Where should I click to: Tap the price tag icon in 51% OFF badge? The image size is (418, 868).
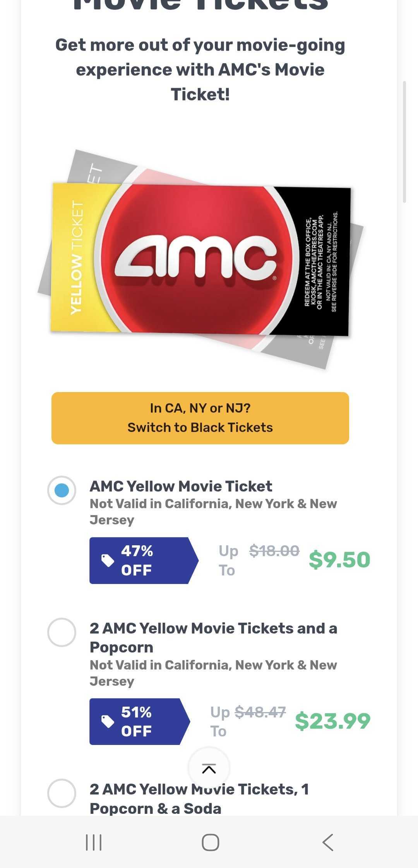(108, 721)
